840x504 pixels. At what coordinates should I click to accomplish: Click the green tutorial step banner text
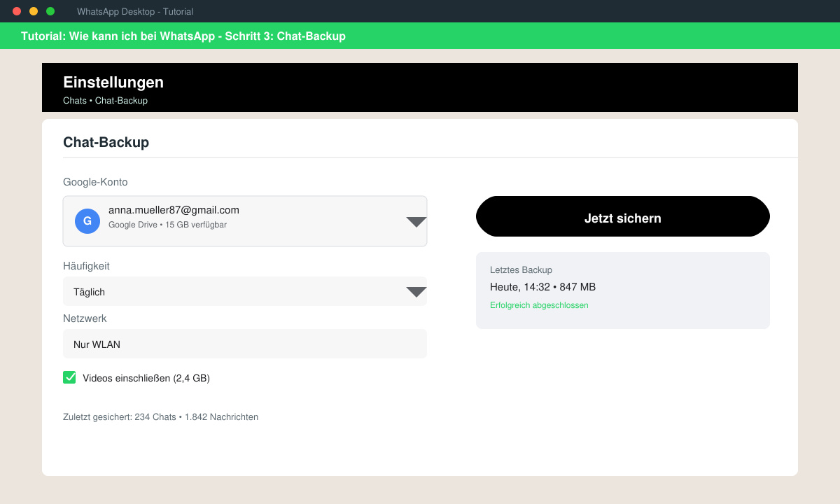(x=183, y=36)
